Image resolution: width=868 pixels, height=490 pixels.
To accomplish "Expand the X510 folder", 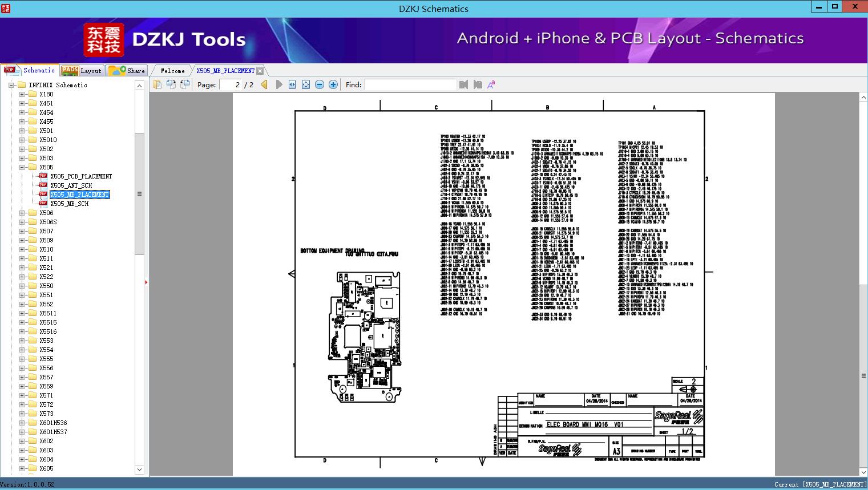I will pyautogui.click(x=22, y=249).
